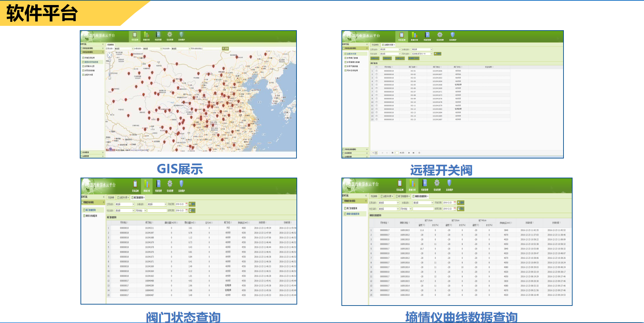
Task: Click blue book icon in 阀门状态查询 screenshot
Action: [x=159, y=184]
